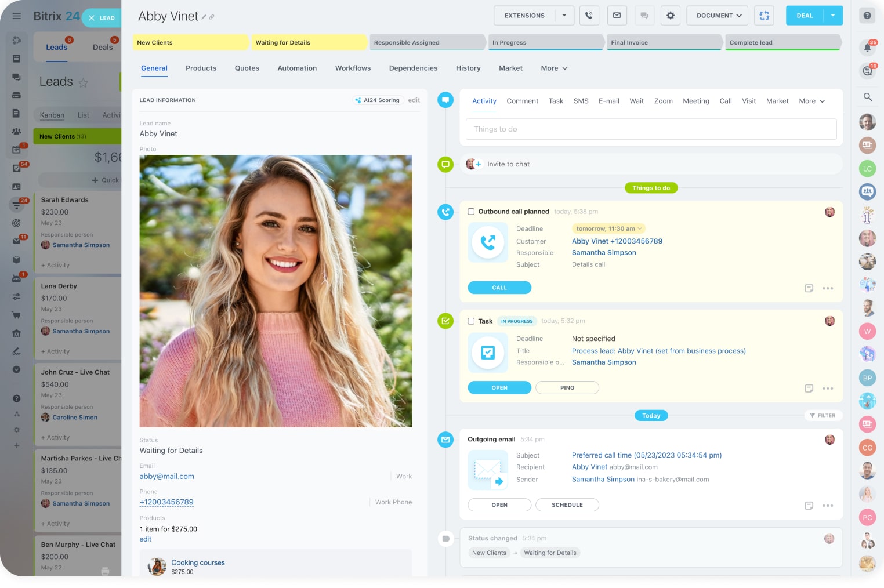Screen dimensions: 884x588
Task: Open the settings gear in lead header
Action: (670, 16)
